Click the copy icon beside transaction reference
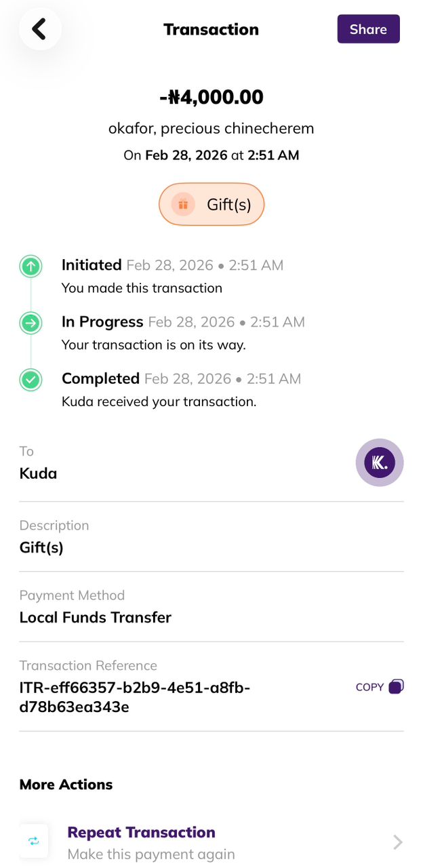Viewport: 423px width, 868px height. click(x=397, y=687)
